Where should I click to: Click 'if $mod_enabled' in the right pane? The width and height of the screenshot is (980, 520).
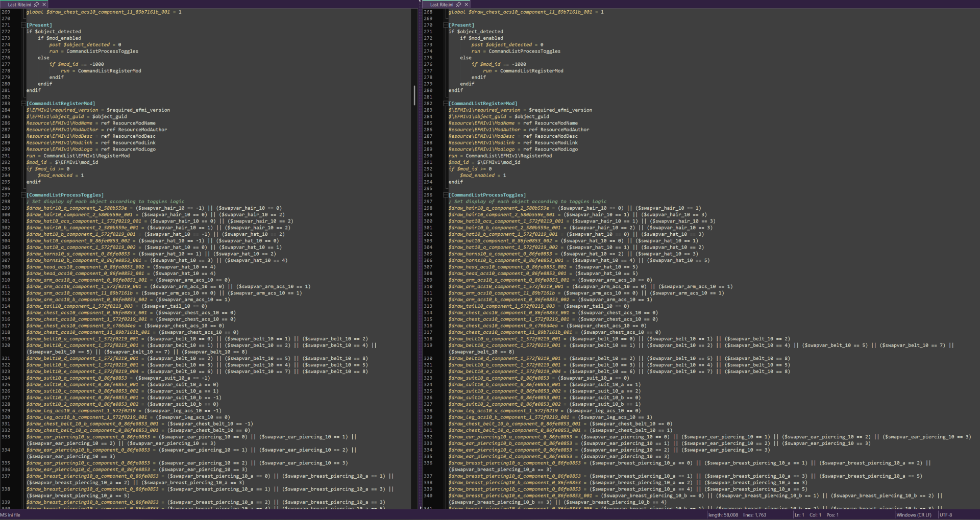[x=481, y=38]
